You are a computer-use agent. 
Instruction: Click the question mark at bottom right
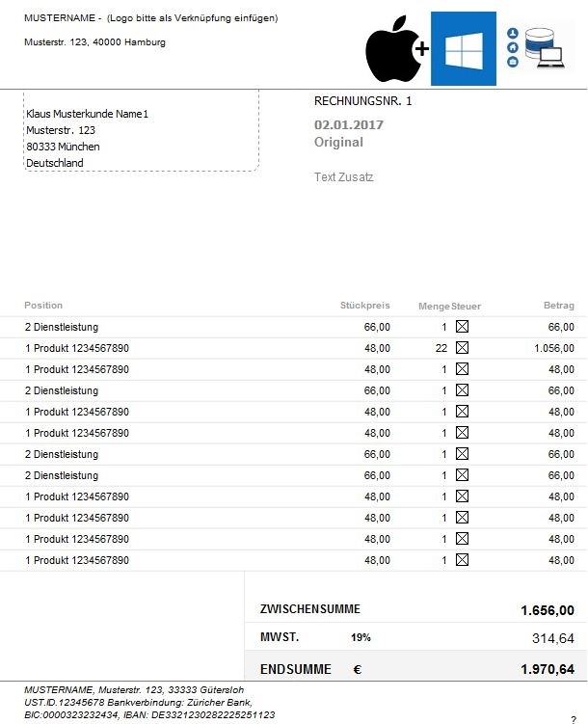tap(574, 719)
